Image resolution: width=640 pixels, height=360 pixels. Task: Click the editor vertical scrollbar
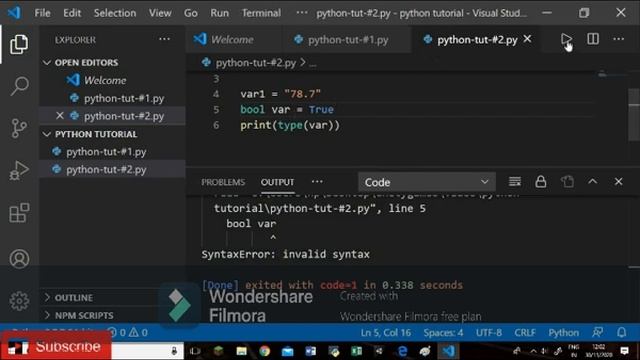[634, 114]
